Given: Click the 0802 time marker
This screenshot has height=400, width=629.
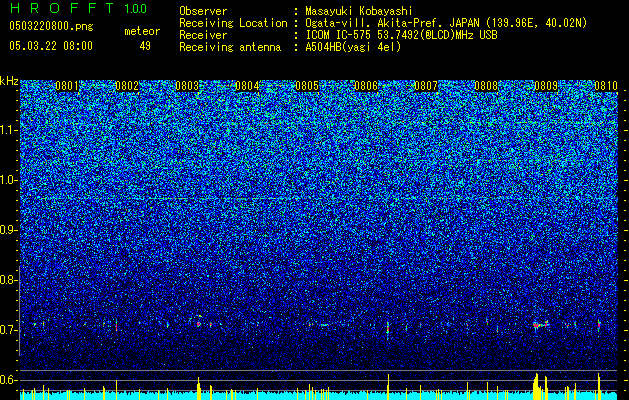Looking at the screenshot, I should coord(127,86).
